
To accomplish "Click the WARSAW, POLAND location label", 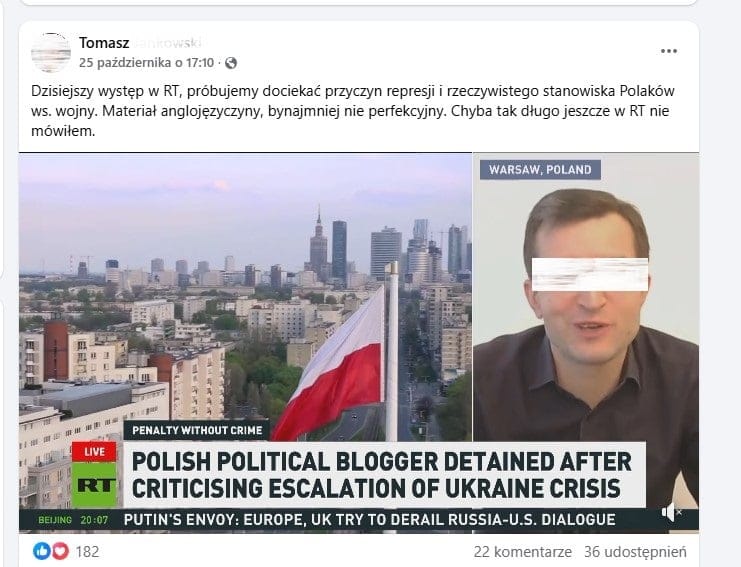I will coord(540,170).
